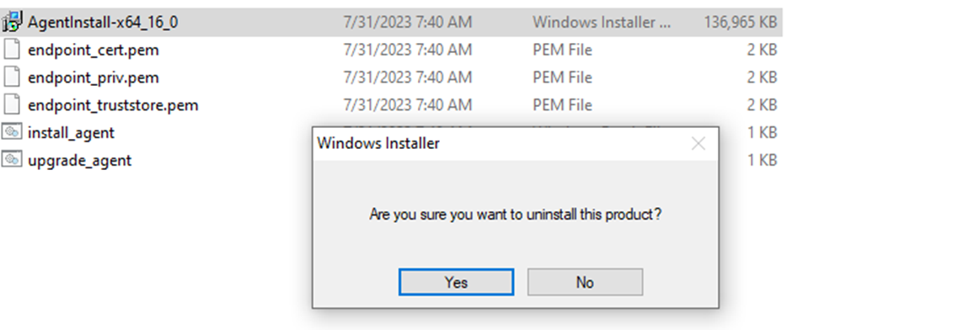The image size is (980, 330).
Task: Select the endpoint_truststore.pem file name
Action: (x=113, y=104)
